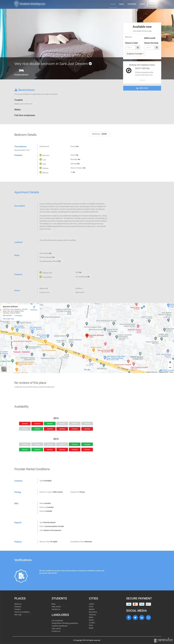Click the red Spaculus Software map pin
The width and height of the screenshot is (174, 644).
(87, 336)
